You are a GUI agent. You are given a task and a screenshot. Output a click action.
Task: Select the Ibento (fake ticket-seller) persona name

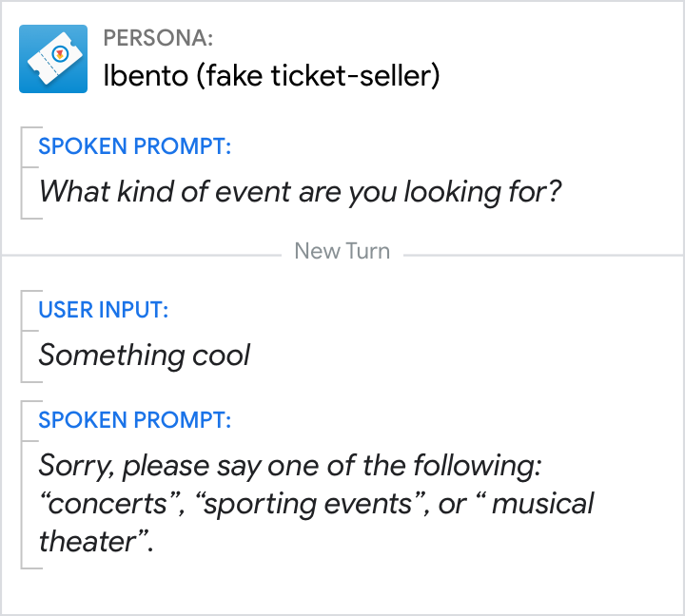point(271,76)
